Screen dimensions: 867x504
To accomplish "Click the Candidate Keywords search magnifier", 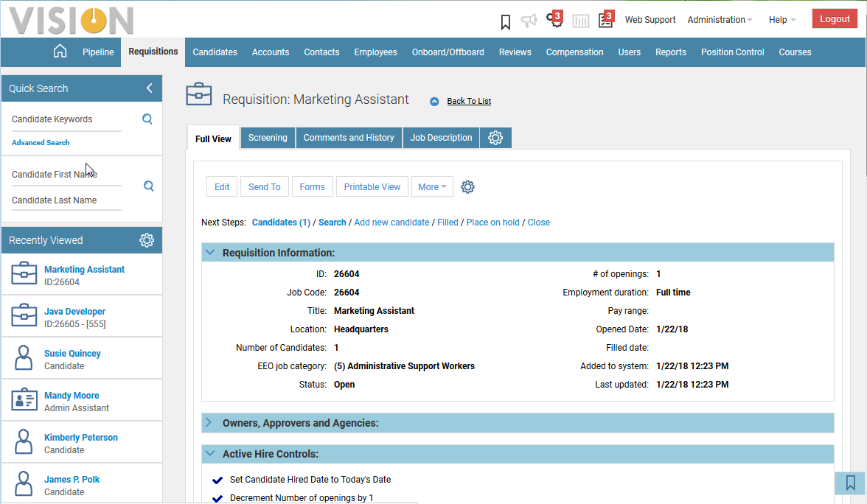I will click(x=147, y=119).
